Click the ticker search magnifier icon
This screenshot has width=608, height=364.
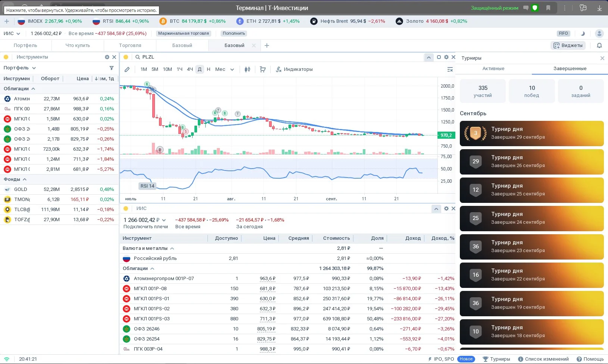138,57
